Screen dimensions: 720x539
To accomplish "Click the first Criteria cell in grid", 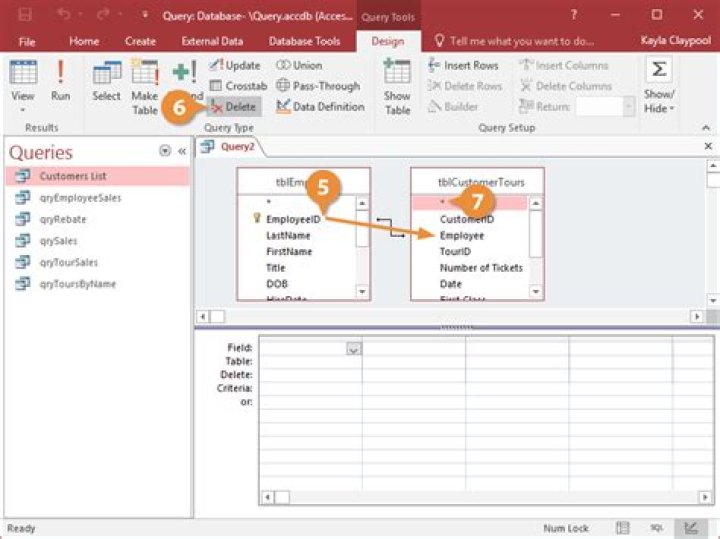I will [310, 388].
